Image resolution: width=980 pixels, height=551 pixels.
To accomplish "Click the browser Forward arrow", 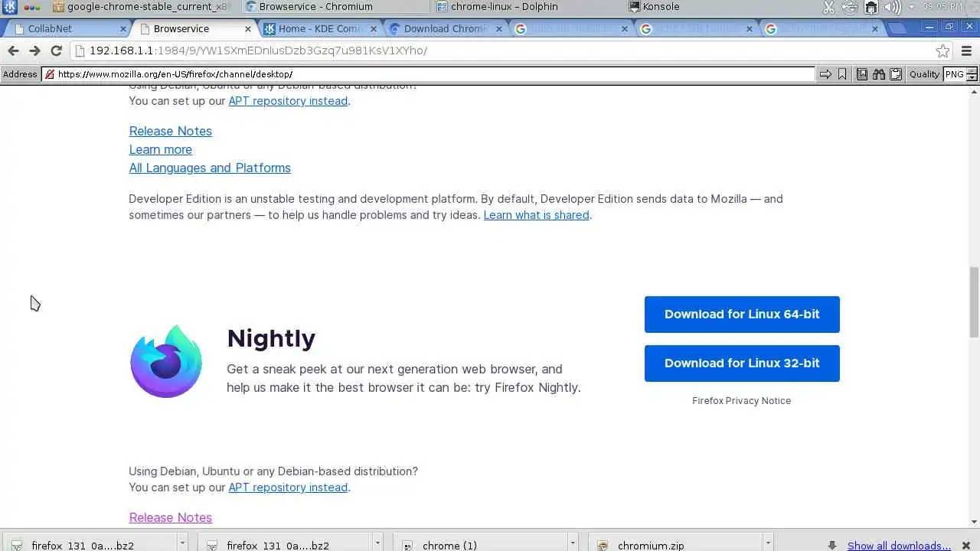I will point(34,51).
